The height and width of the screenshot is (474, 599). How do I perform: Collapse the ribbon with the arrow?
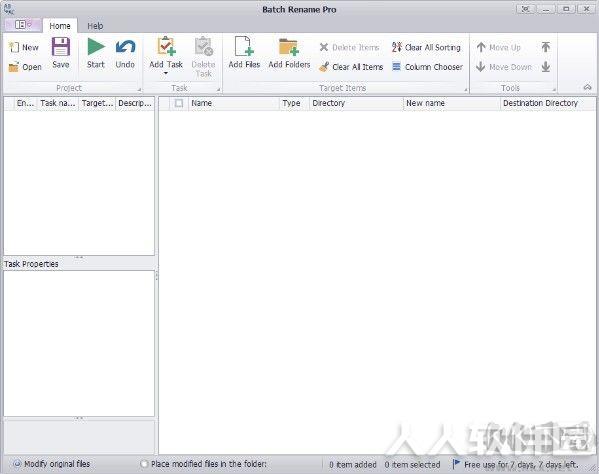click(x=588, y=87)
